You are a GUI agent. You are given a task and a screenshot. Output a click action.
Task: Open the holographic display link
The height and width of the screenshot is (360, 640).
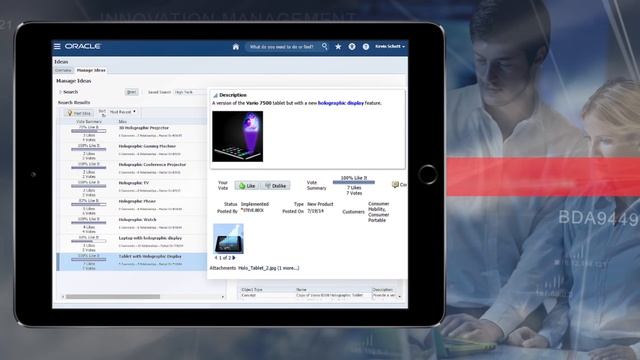click(340, 103)
